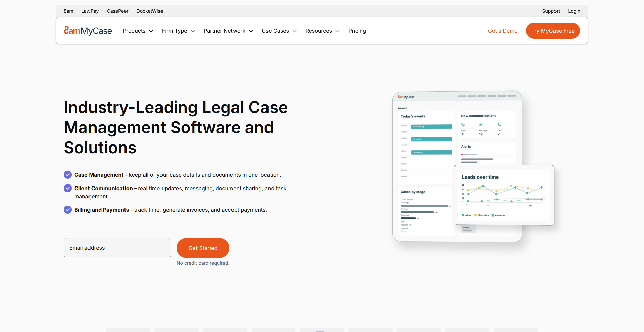Click the Client Communication checkmark icon

click(68, 188)
